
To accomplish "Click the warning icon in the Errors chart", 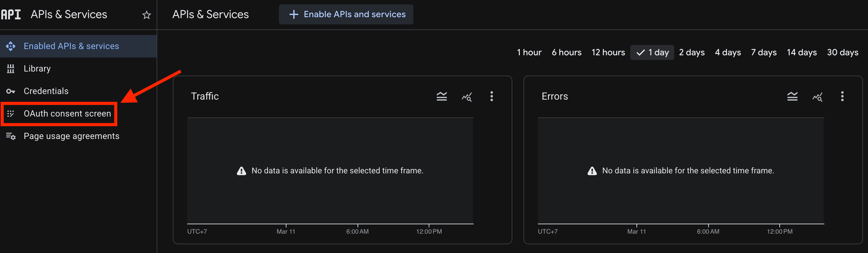I will tap(592, 171).
